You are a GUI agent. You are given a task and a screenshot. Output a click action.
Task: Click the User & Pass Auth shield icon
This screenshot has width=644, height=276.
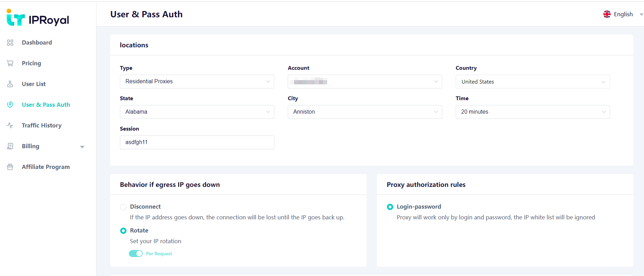point(10,105)
